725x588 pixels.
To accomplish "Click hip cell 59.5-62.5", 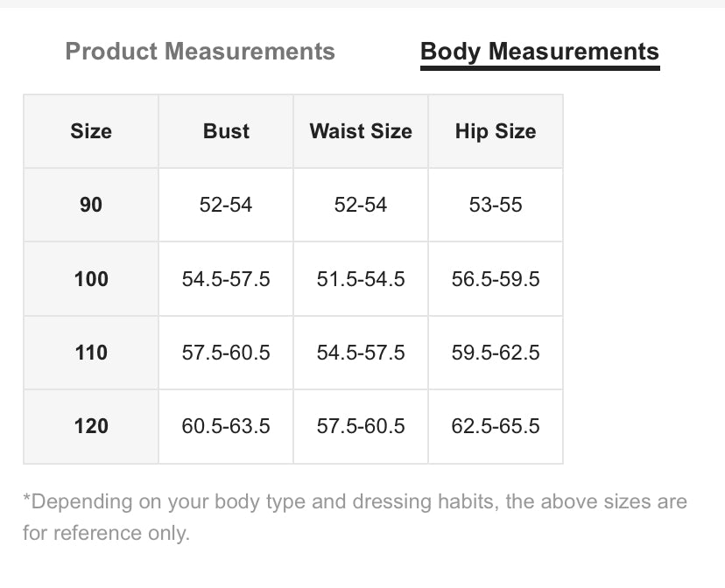I will (x=496, y=353).
